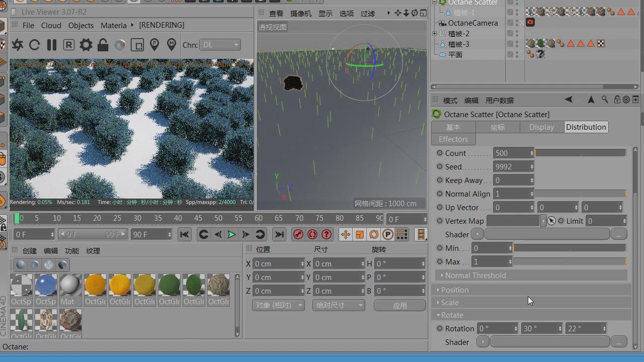Click the new panel plus icon in Attributes
This screenshot has height=362, width=644.
(x=636, y=100)
